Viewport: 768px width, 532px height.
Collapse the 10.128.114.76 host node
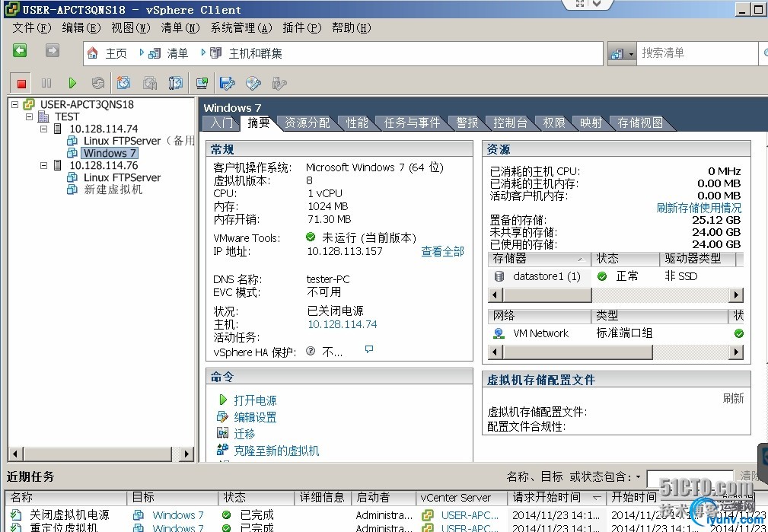43,166
